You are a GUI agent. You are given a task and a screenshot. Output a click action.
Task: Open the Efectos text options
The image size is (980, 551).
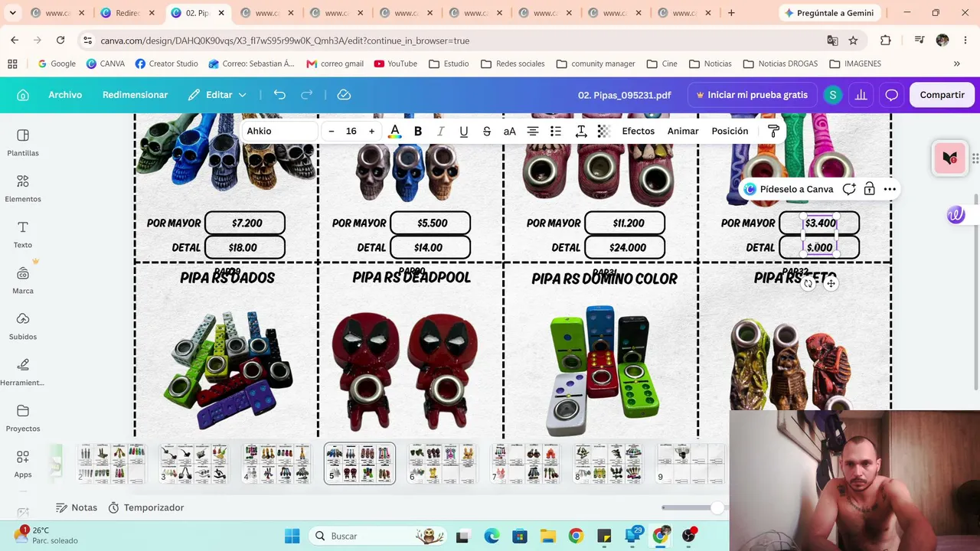point(638,131)
